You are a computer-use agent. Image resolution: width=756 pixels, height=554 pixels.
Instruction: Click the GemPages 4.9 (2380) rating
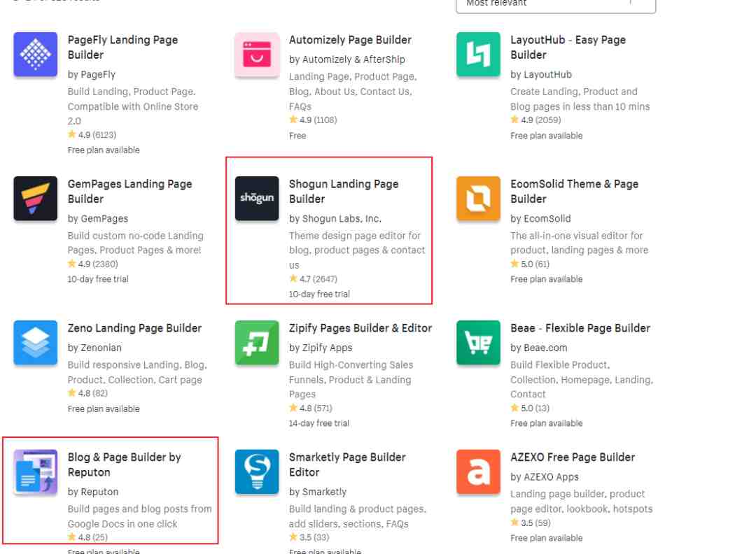(92, 264)
